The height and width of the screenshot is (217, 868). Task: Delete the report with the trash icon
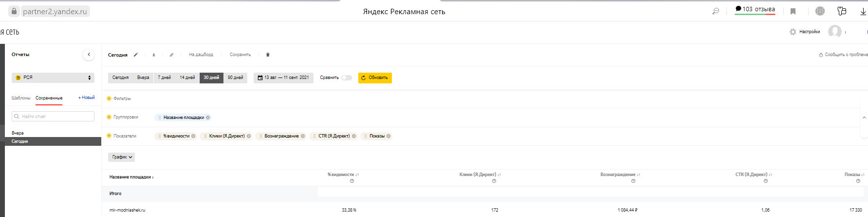click(268, 55)
